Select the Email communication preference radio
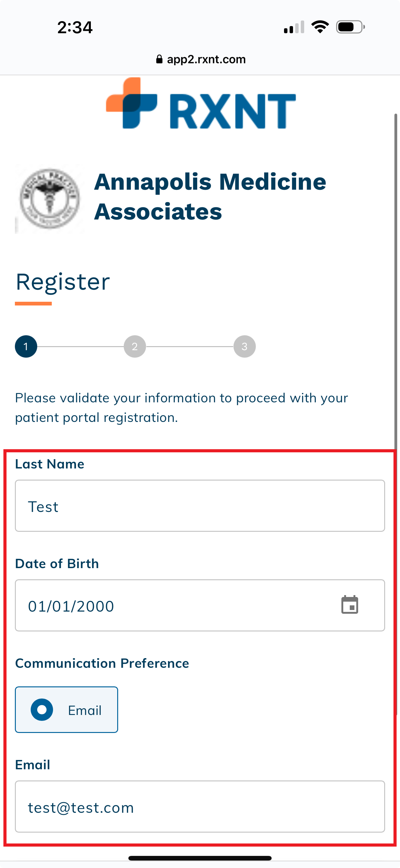The image size is (400, 868). point(42,710)
